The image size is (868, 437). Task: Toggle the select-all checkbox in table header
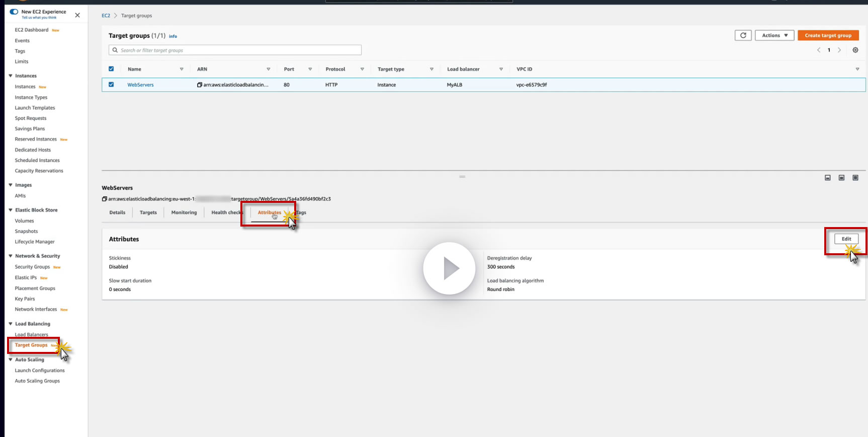pyautogui.click(x=111, y=69)
